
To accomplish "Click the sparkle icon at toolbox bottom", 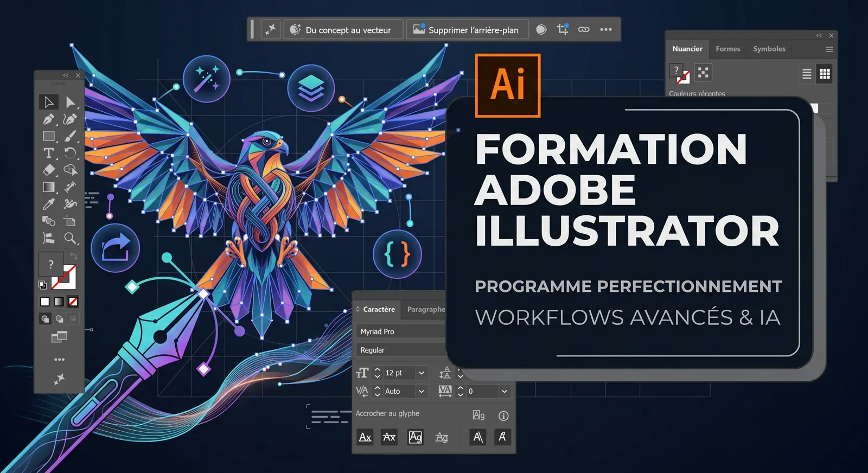I will (59, 379).
